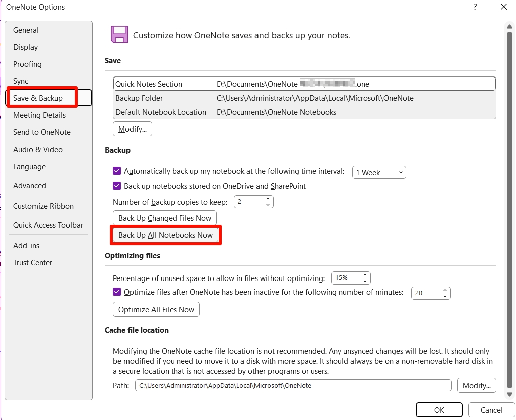516x420 pixels.
Task: Select the General settings category
Action: pyautogui.click(x=26, y=30)
